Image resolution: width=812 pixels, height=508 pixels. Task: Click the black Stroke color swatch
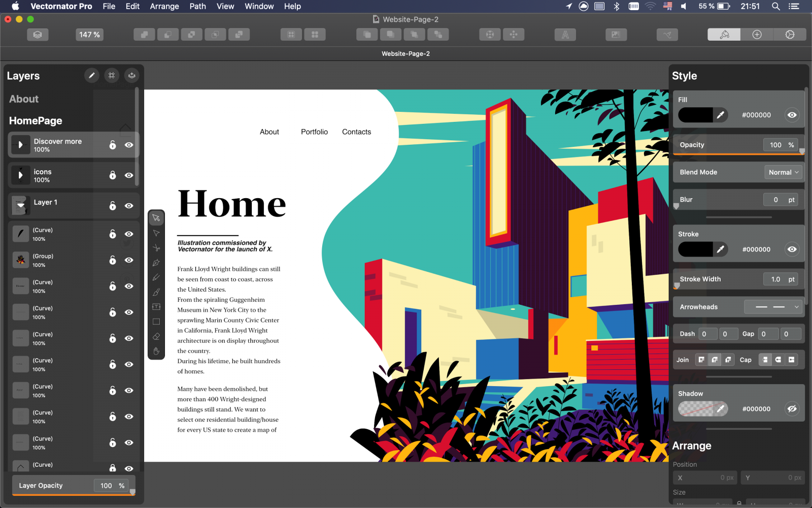[x=695, y=249]
